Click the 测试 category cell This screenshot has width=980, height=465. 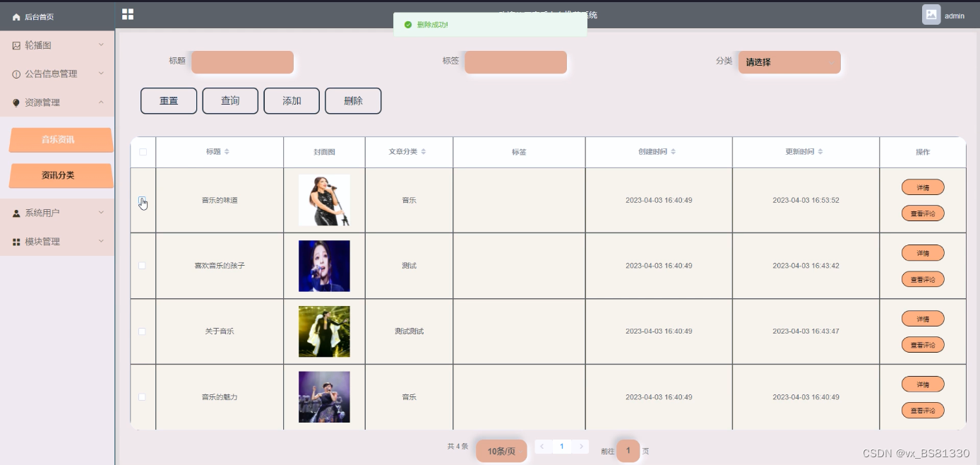[x=409, y=266]
